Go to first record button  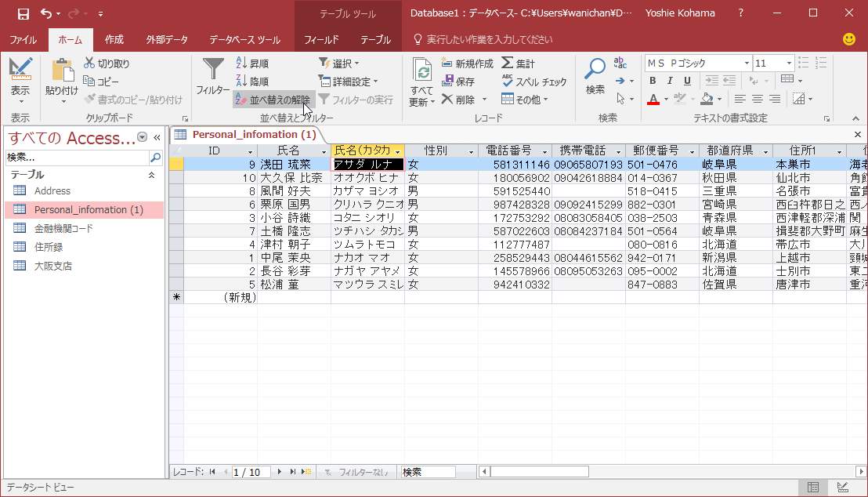pyautogui.click(x=212, y=472)
